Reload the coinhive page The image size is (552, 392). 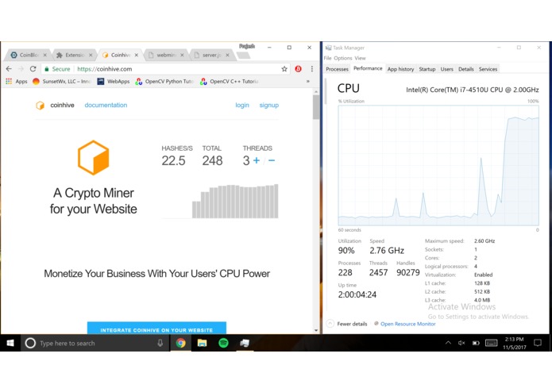coord(33,69)
